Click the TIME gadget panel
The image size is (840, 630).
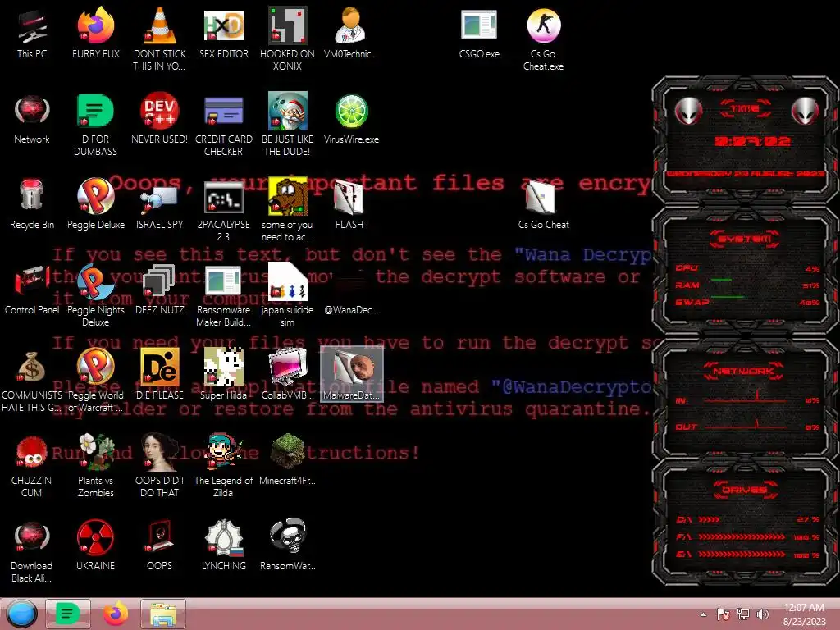745,141
